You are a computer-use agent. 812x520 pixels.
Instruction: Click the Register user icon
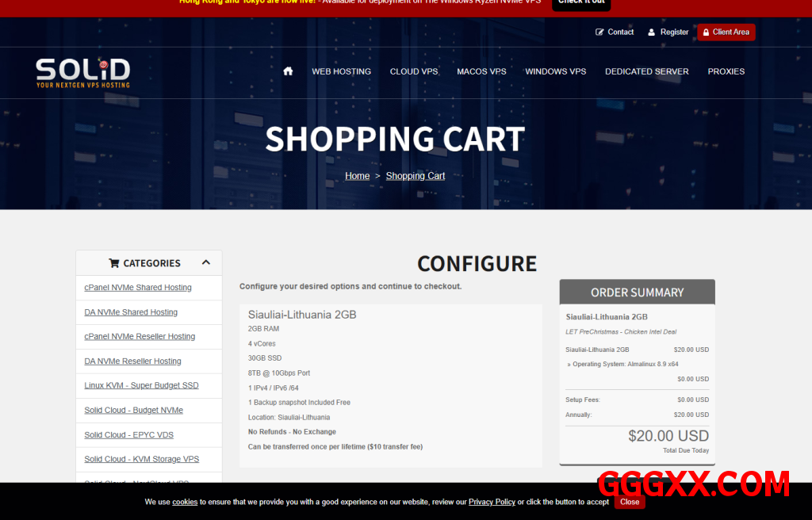tap(652, 32)
